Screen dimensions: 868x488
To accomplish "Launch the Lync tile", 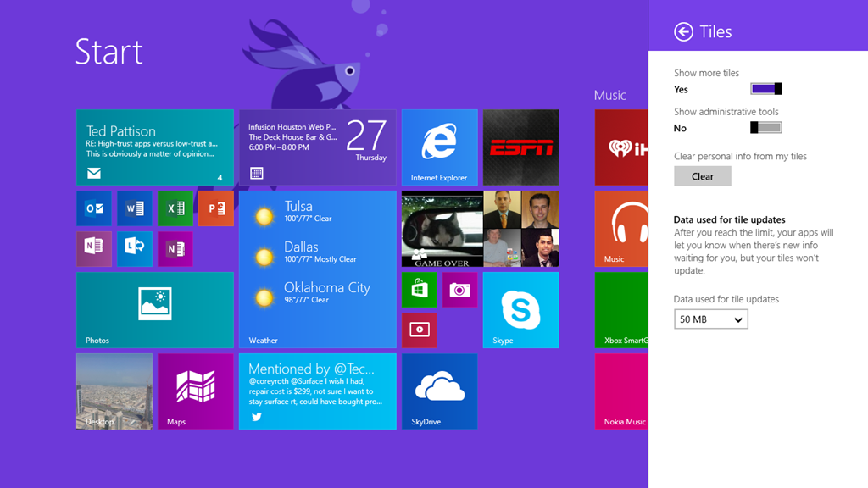I will (135, 249).
